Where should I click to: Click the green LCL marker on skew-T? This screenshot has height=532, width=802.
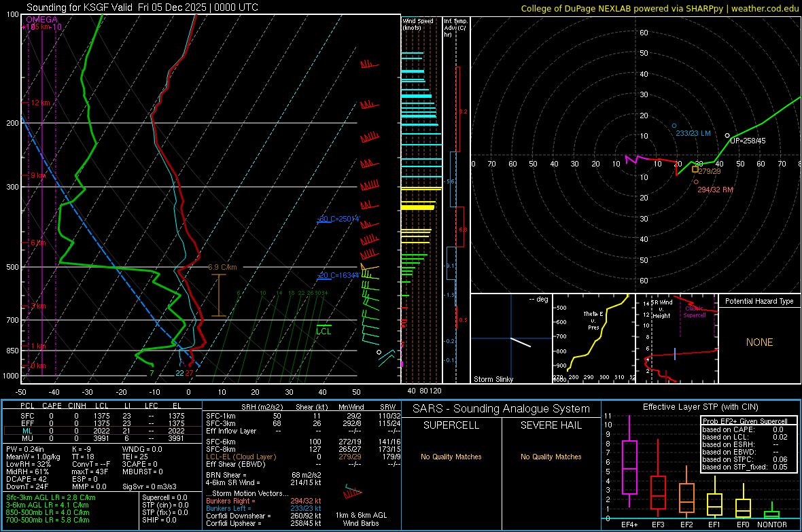324,332
